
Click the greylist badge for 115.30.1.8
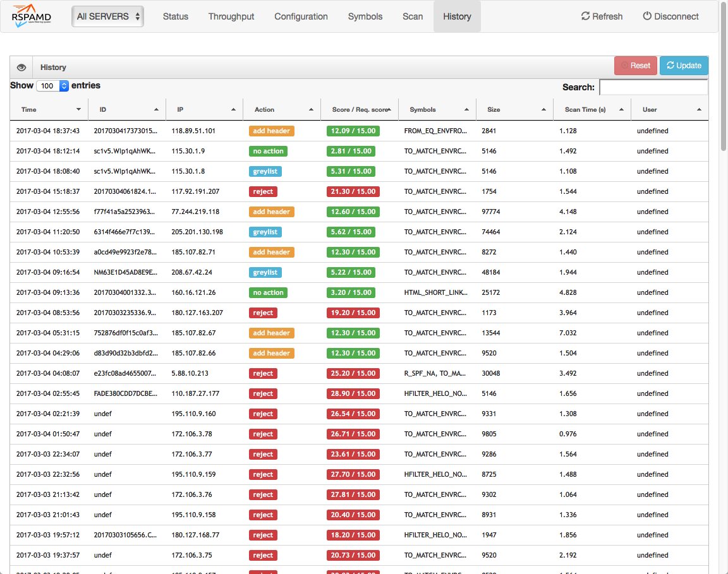265,171
